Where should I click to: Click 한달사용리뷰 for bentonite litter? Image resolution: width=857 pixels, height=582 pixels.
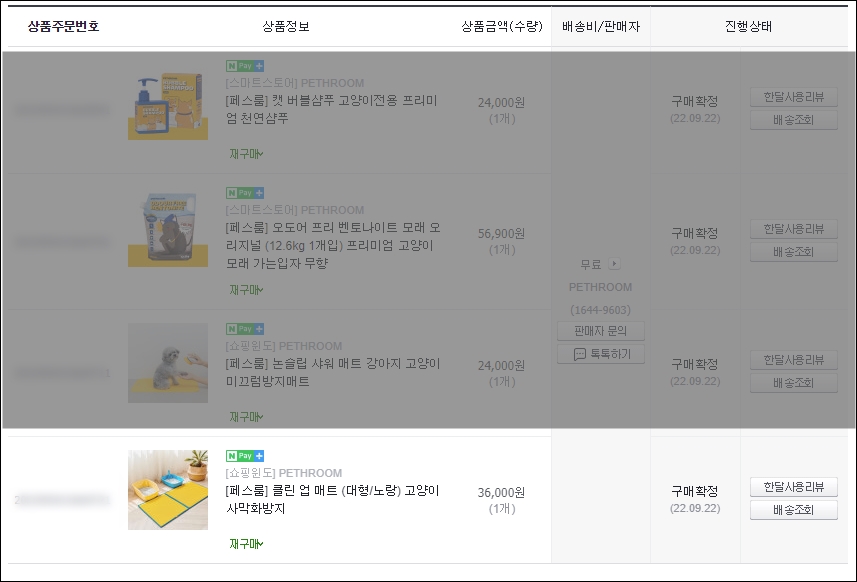click(794, 229)
